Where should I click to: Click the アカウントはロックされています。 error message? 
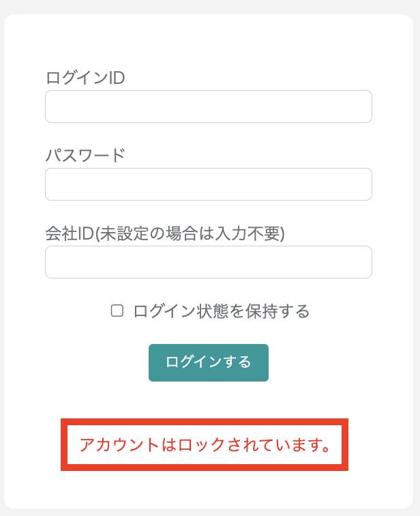coord(205,445)
